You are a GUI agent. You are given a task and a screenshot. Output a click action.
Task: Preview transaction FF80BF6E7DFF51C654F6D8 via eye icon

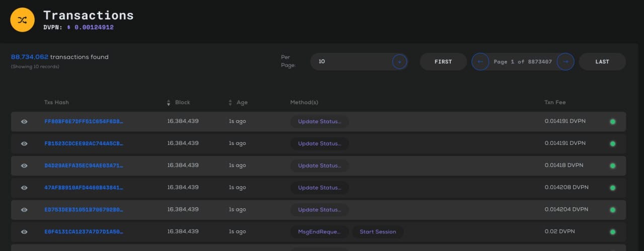coord(24,122)
